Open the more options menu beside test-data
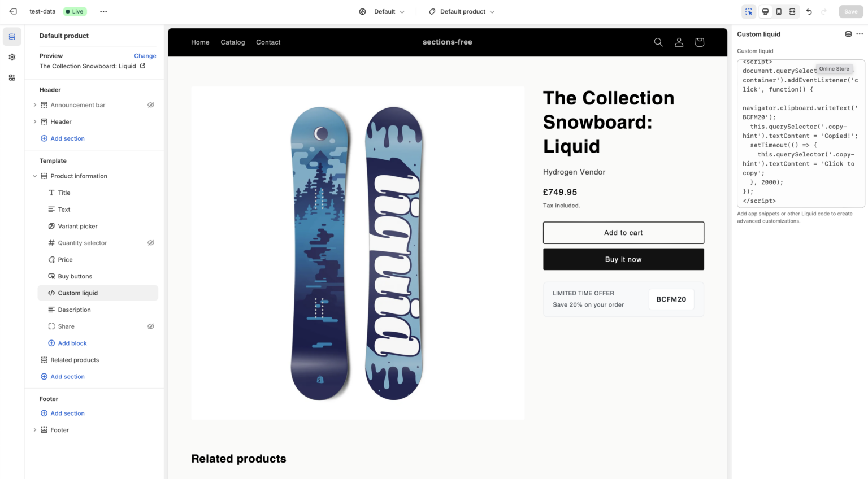 (x=103, y=11)
